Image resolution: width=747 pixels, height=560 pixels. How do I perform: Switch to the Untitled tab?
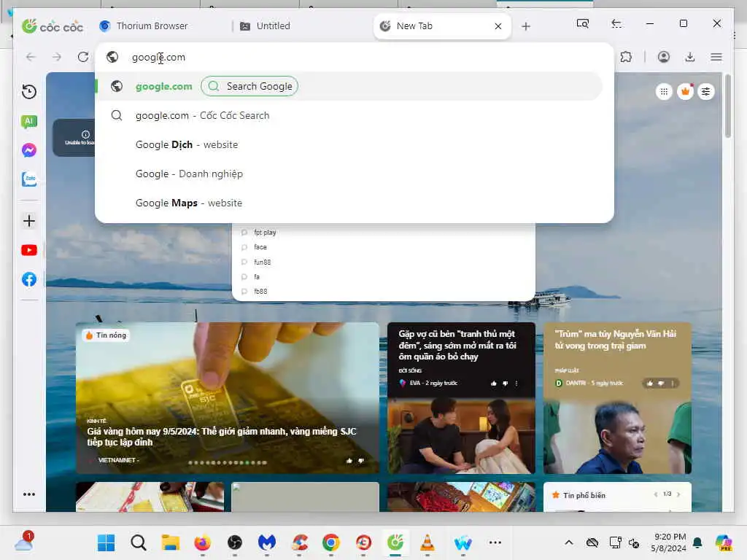[274, 26]
